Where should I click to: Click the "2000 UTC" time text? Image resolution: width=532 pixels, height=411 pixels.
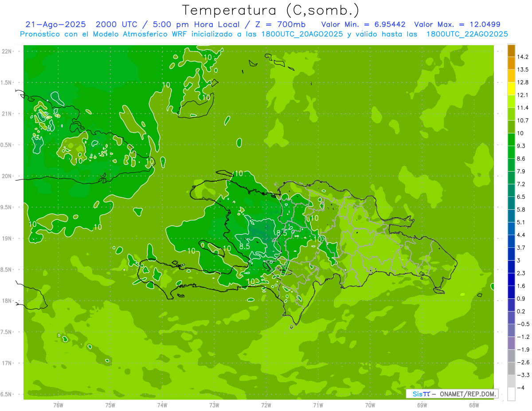[118, 24]
